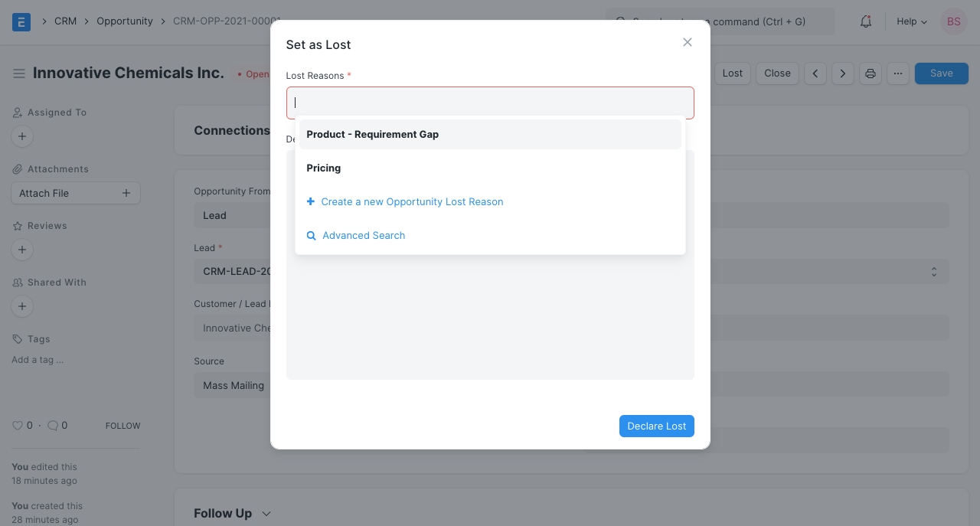Screen dimensions: 980x526
Task: Focus the Lost Reasons input field
Action: coord(490,103)
